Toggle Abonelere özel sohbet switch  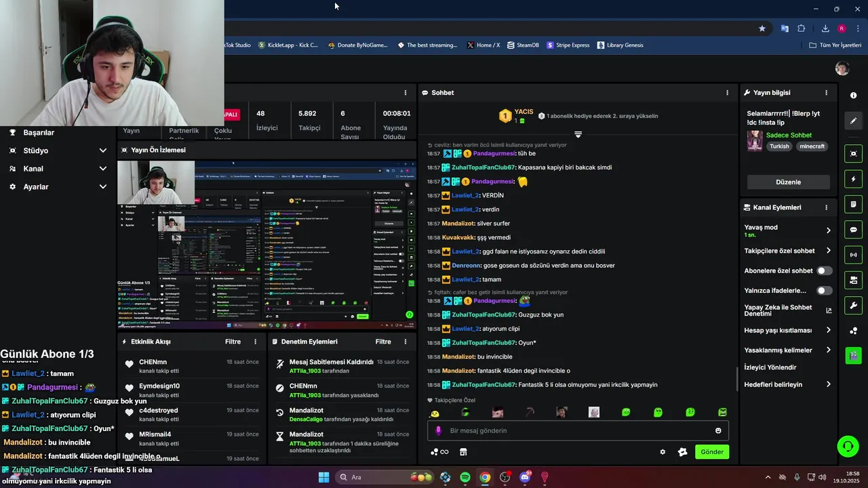tap(824, 270)
